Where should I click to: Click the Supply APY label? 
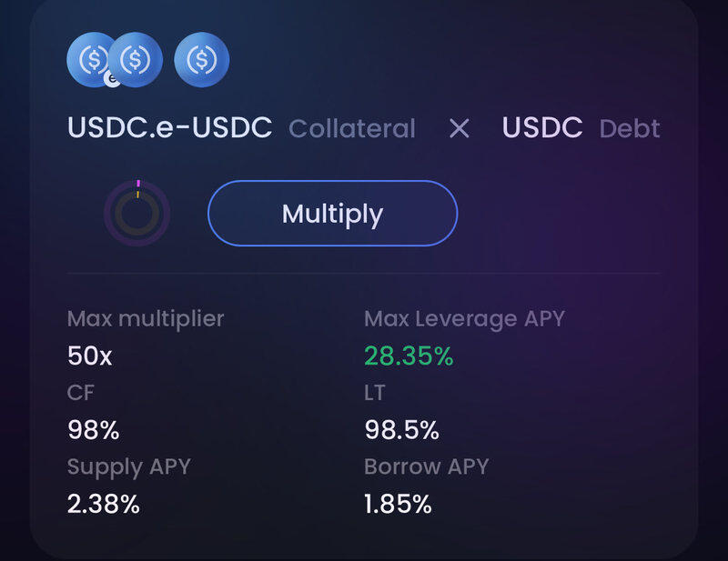click(x=128, y=466)
